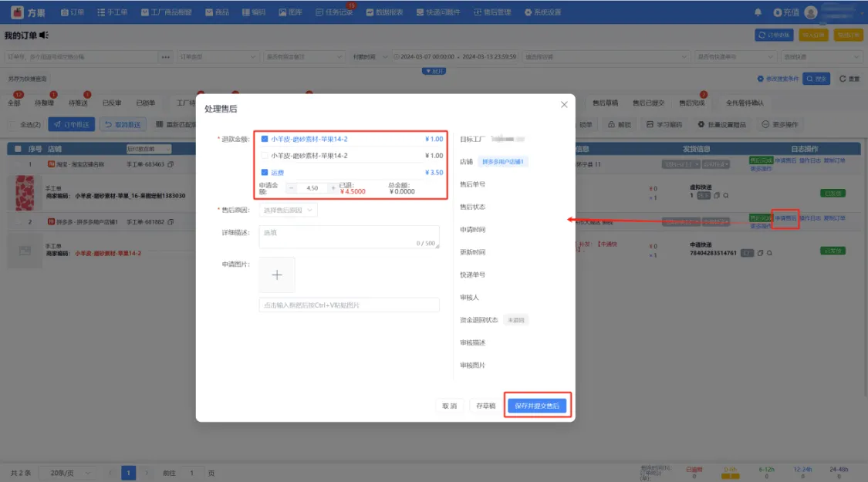
Task: Click 保存并提交售后 button
Action: [537, 406]
